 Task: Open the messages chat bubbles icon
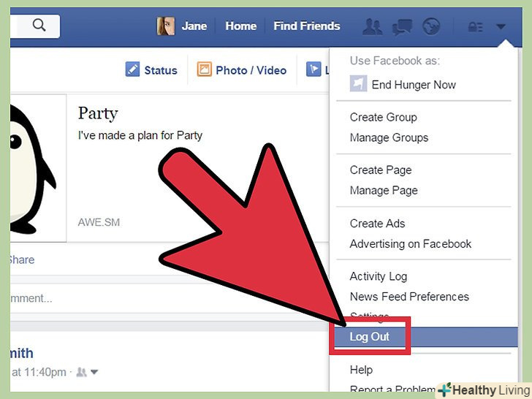pos(402,27)
